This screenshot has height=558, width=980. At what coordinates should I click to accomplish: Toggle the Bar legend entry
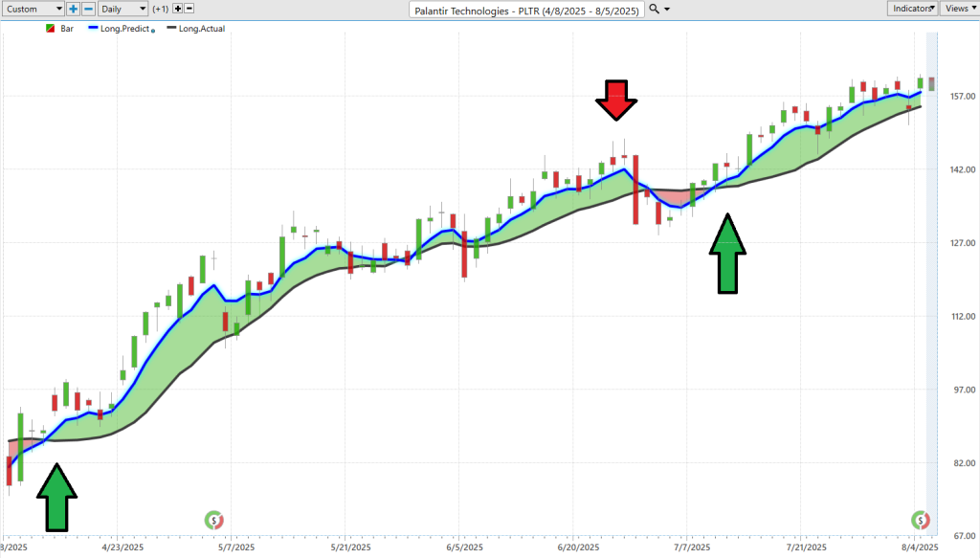(x=67, y=29)
